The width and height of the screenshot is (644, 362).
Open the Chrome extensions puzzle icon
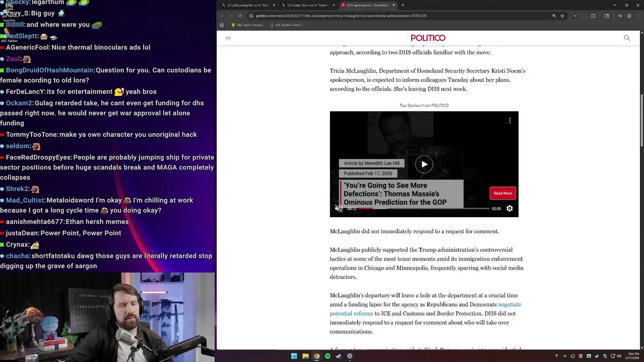(593, 16)
